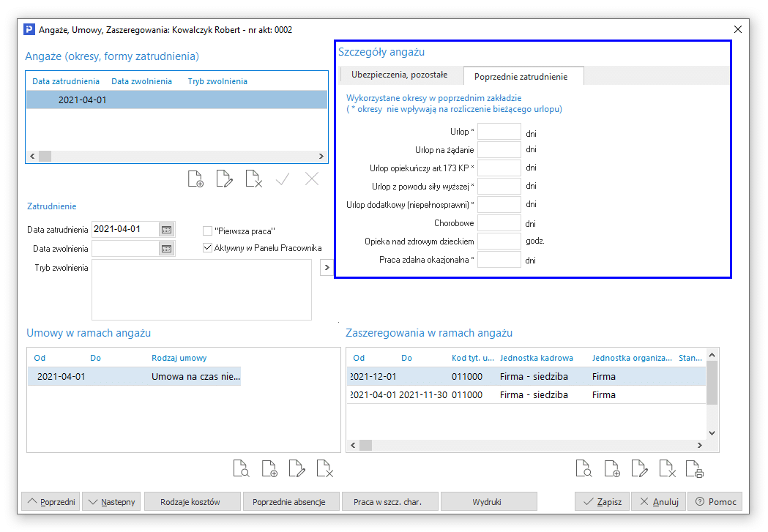
Task: Edit umowa icon
Action: (297, 468)
